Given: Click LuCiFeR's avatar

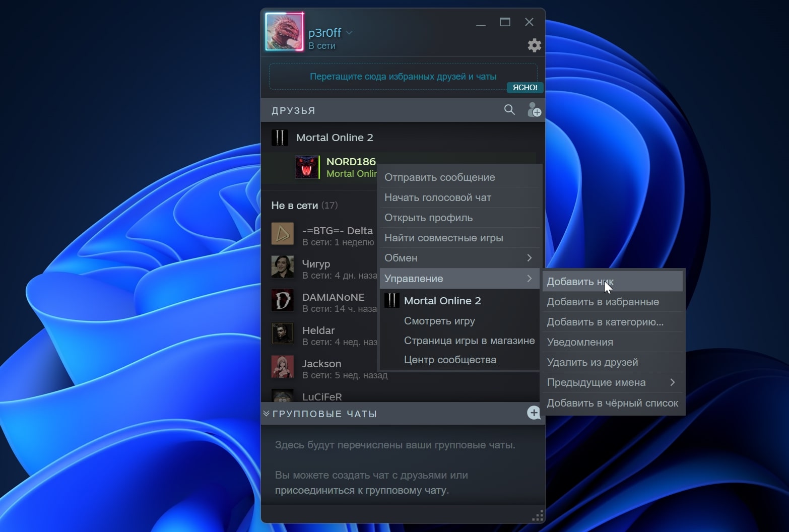Looking at the screenshot, I should (x=283, y=395).
